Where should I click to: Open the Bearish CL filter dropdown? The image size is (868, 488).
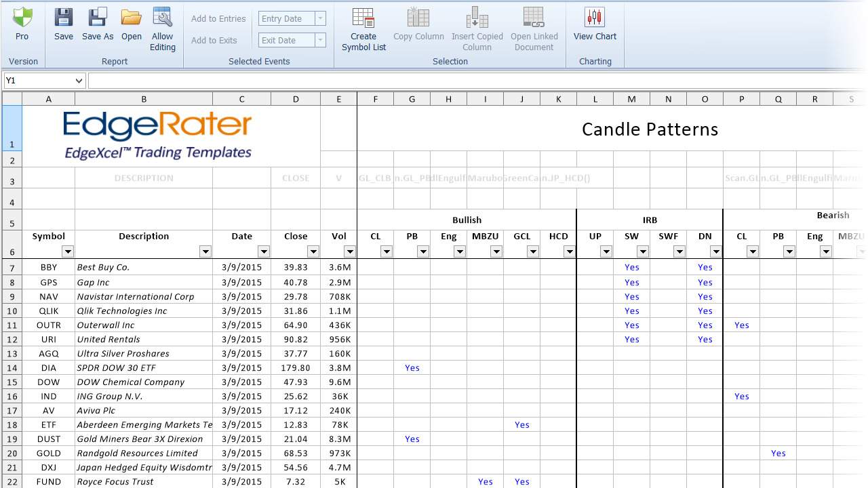click(753, 251)
